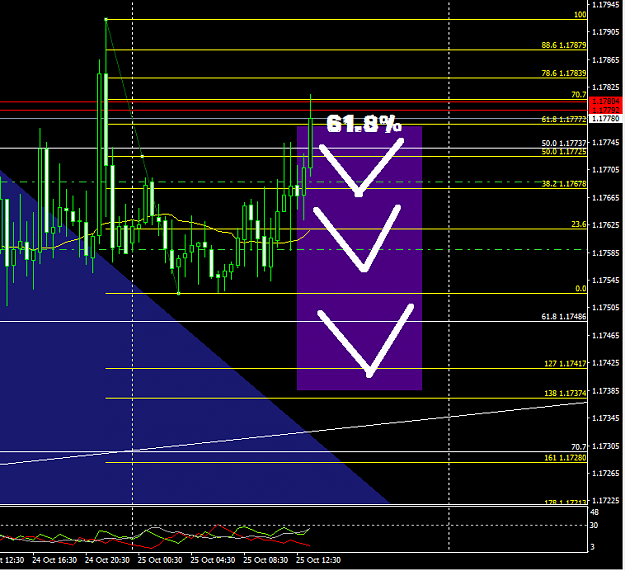Click "1.17265" on the price scale

tap(606, 473)
